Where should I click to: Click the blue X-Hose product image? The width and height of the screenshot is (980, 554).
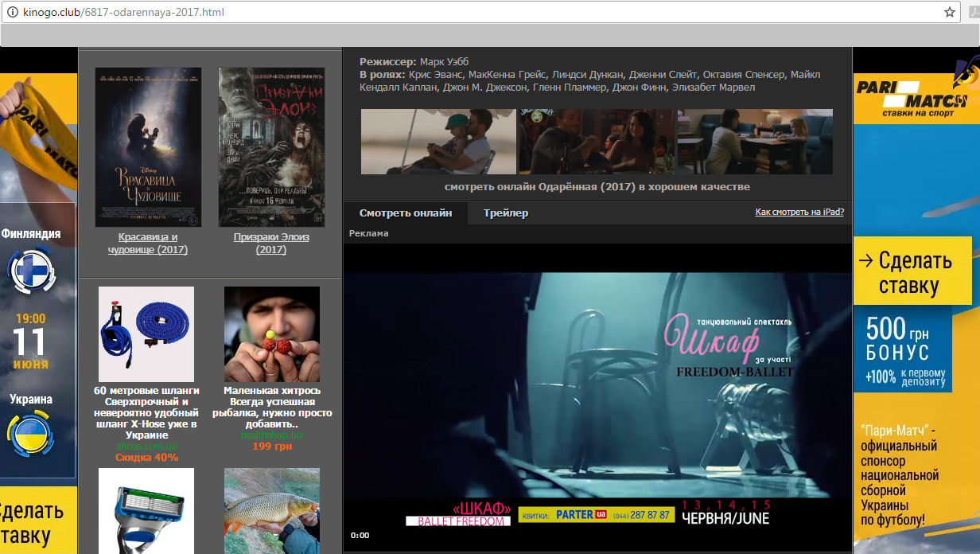146,334
